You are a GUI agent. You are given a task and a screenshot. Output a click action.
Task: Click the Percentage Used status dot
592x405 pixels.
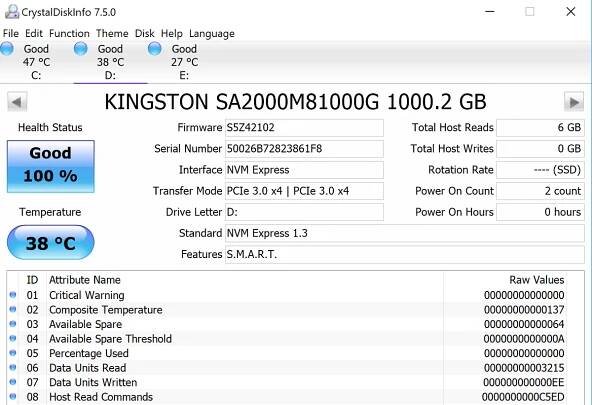[x=13, y=353]
